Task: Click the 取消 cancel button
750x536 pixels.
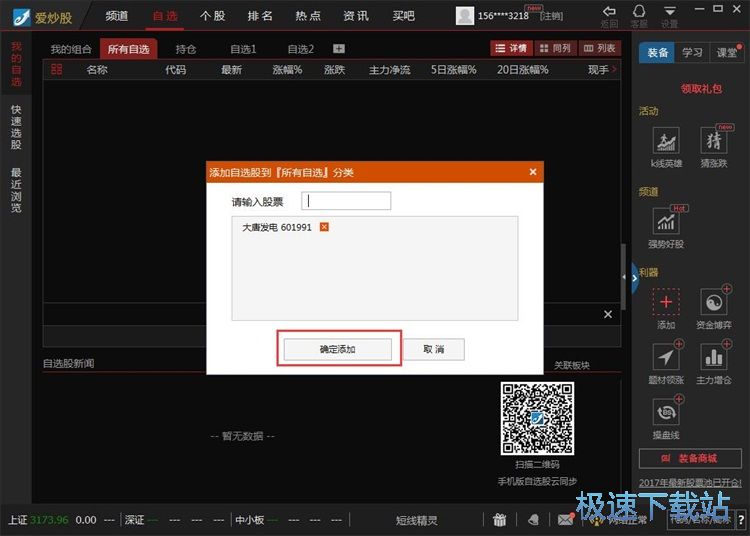Action: tap(434, 349)
